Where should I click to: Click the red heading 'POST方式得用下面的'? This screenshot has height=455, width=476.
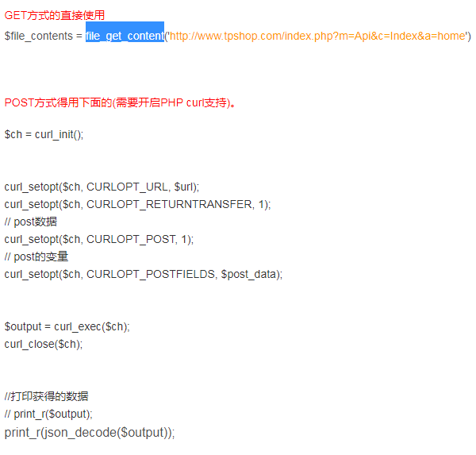(58, 102)
